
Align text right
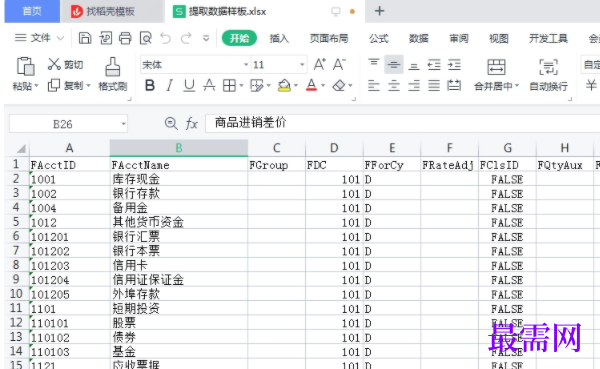[x=414, y=85]
